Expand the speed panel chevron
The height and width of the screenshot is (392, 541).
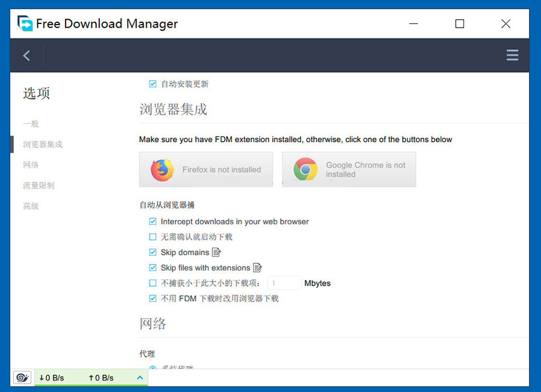tap(139, 378)
